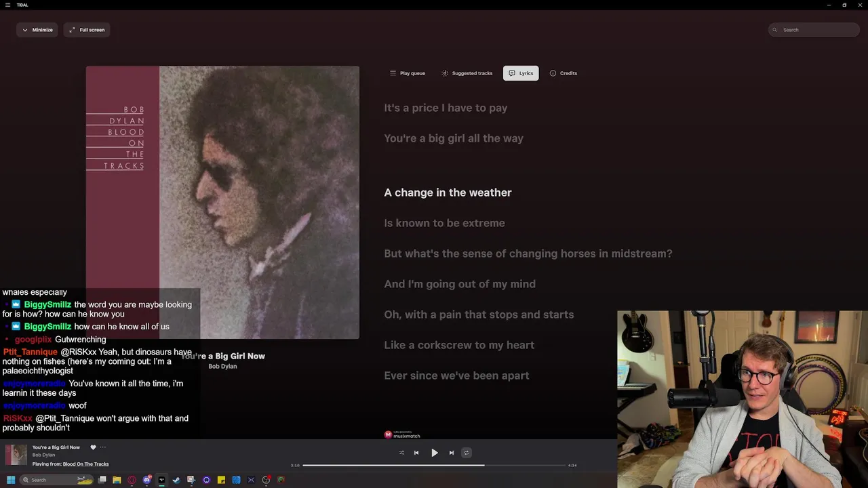The height and width of the screenshot is (488, 868).
Task: Open the Suggested tracks tab
Action: pos(467,73)
